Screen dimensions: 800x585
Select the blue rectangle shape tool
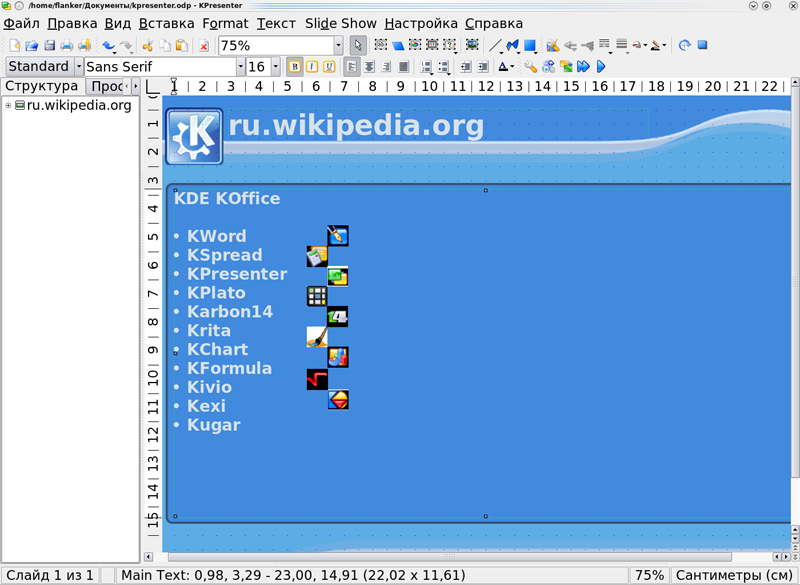(530, 45)
